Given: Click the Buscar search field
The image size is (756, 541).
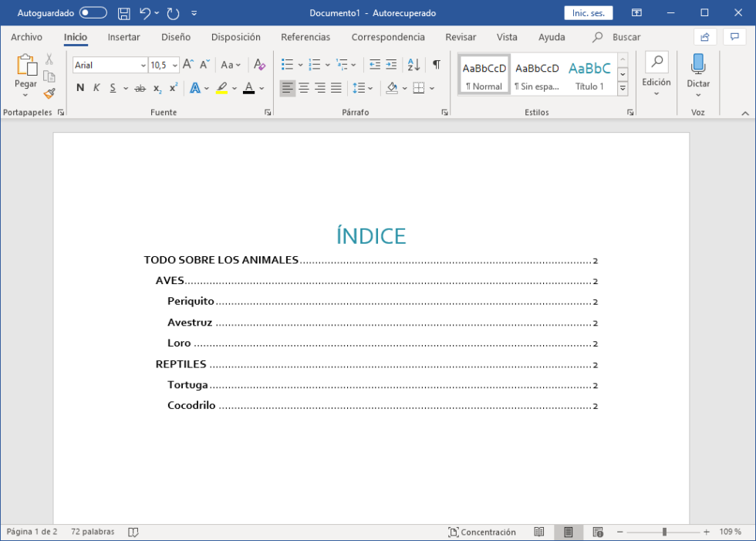Looking at the screenshot, I should (x=626, y=37).
